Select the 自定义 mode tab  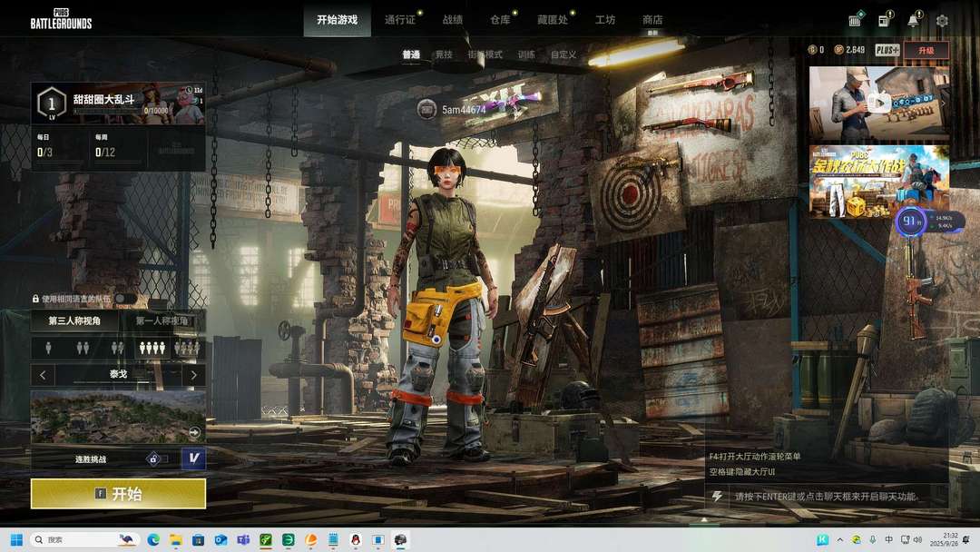click(563, 55)
